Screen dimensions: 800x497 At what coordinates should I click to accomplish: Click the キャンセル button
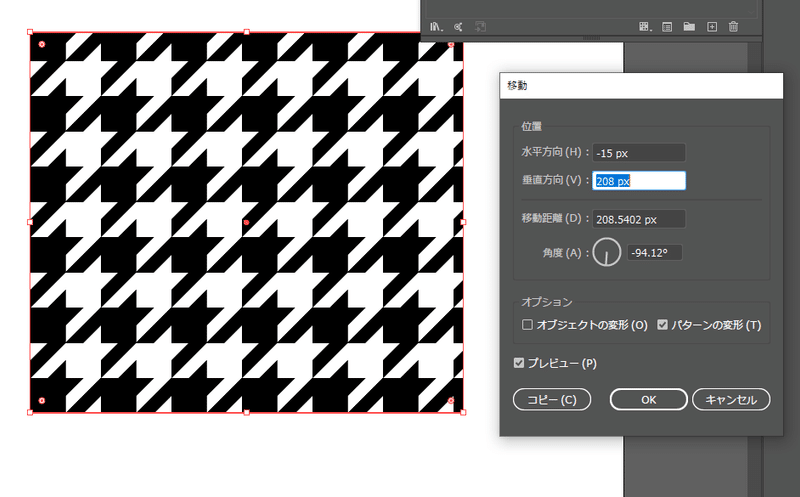[x=731, y=400]
